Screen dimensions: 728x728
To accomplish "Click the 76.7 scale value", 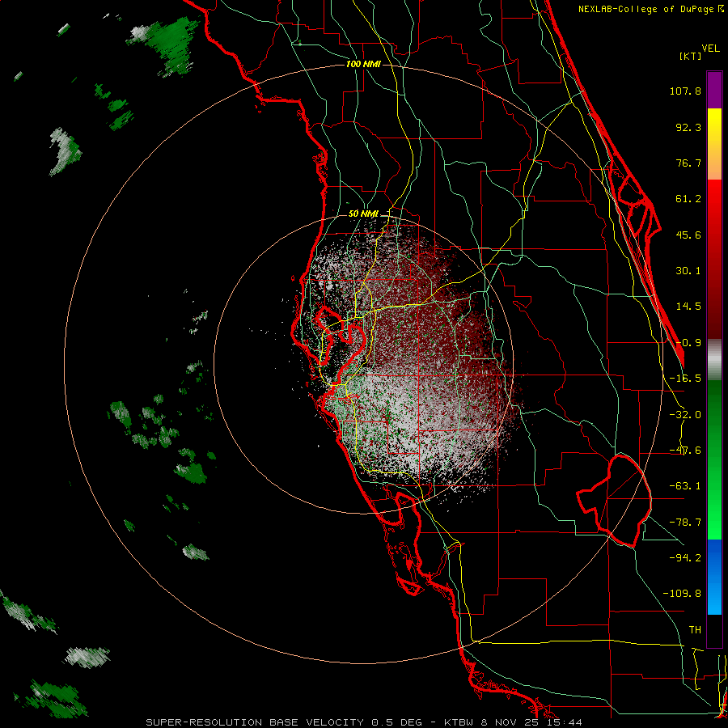I will pyautogui.click(x=688, y=163).
